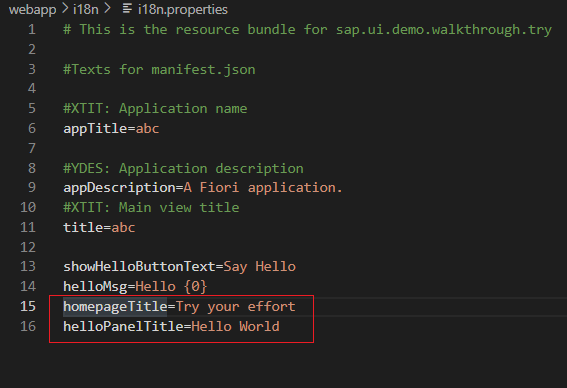567x388 pixels.
Task: Click 'showHelloButtonText=Say Hello' line
Action: click(x=179, y=267)
